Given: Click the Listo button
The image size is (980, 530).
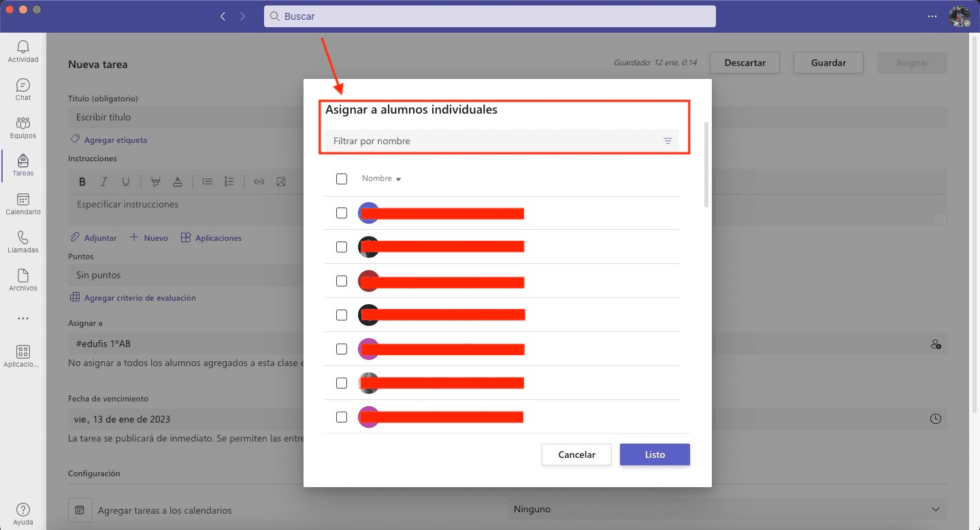Looking at the screenshot, I should 655,454.
